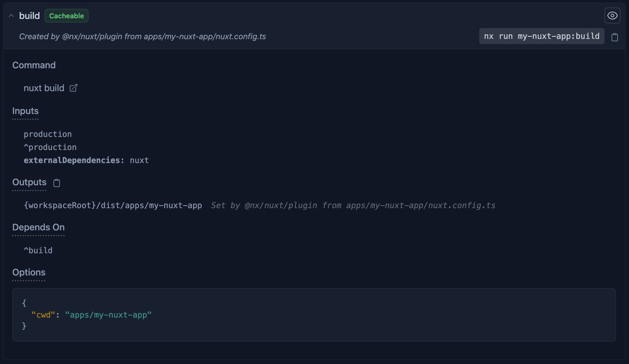
Task: Select the nx run my-nuxt-app:build command box
Action: tap(541, 36)
